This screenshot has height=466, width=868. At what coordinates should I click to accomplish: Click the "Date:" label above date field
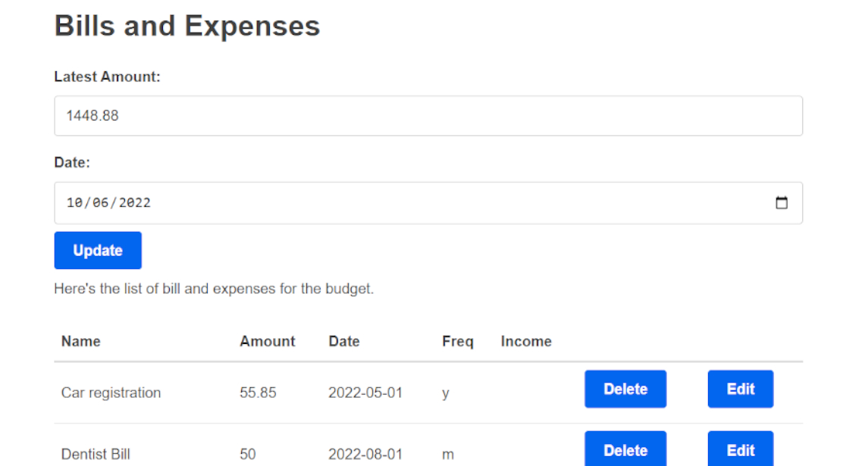72,162
